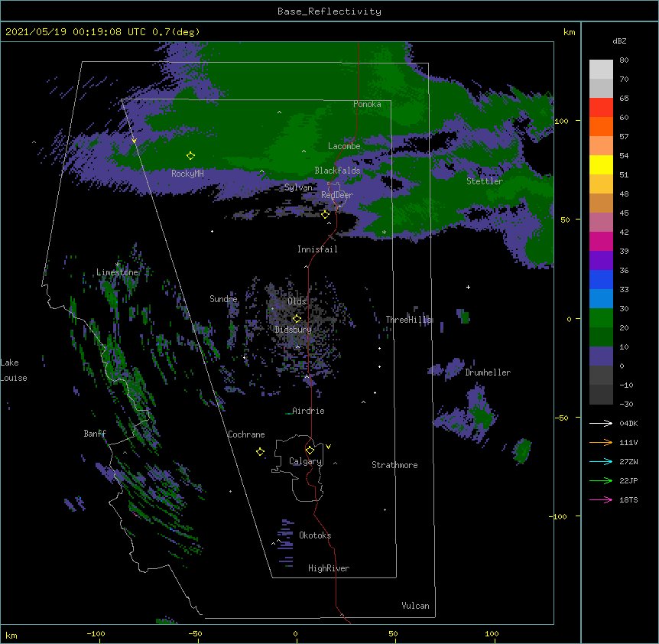Click the white plus marker east of ThreeHills
This screenshot has height=644, width=659.
pos(468,288)
